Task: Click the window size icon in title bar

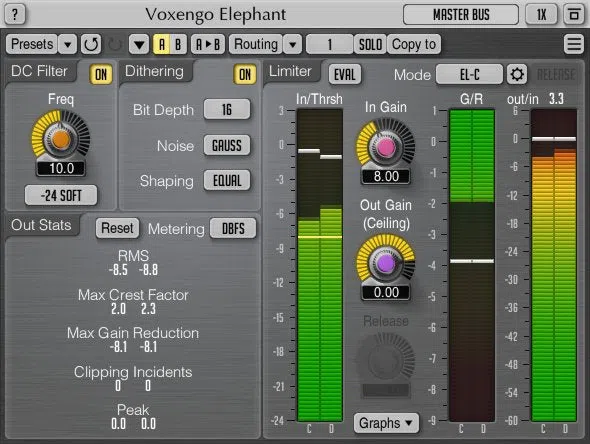Action: click(x=573, y=14)
